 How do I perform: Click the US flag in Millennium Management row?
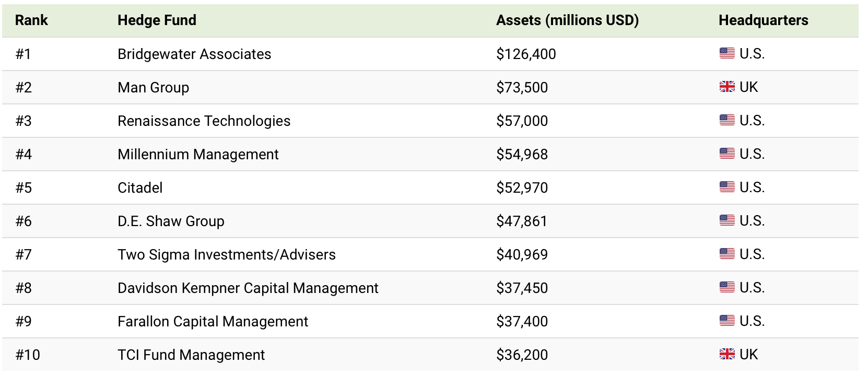726,154
